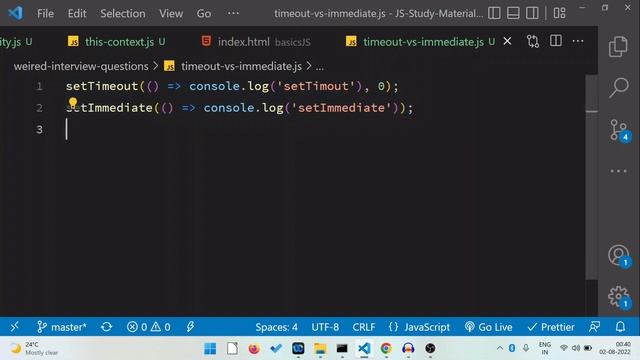Viewport: 640px width, 360px height.
Task: Click the VS Code logo icon
Action: (x=16, y=13)
